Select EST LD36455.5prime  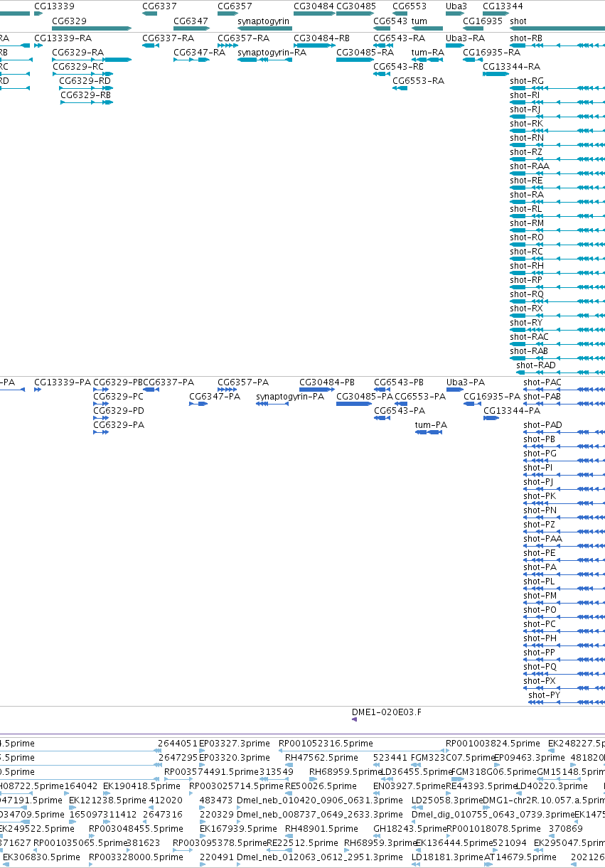417,772
